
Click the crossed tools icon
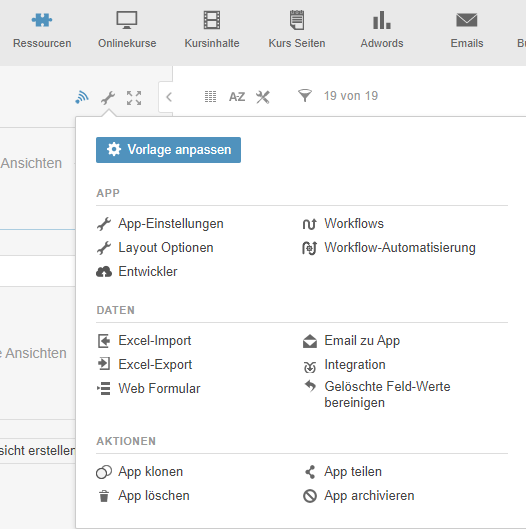(263, 97)
